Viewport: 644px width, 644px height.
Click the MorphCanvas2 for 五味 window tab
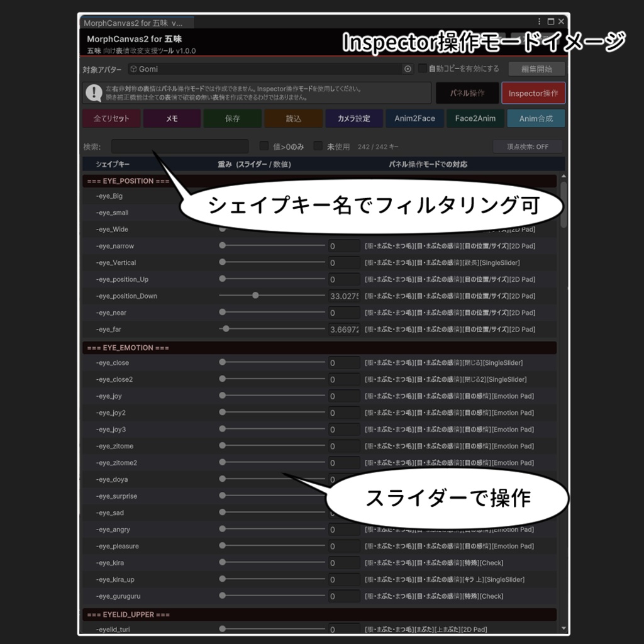tap(136, 23)
